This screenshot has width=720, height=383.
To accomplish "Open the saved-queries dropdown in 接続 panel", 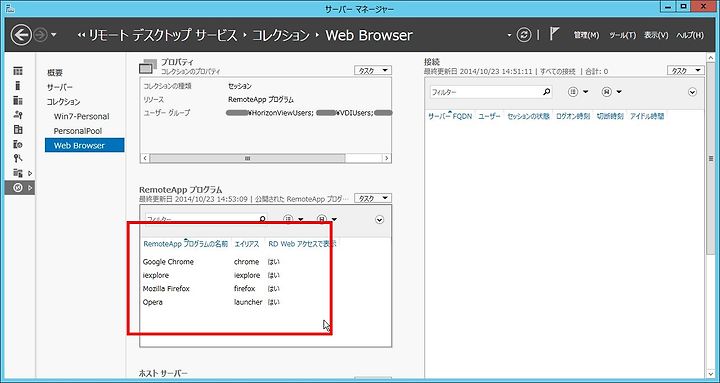I will click(612, 92).
